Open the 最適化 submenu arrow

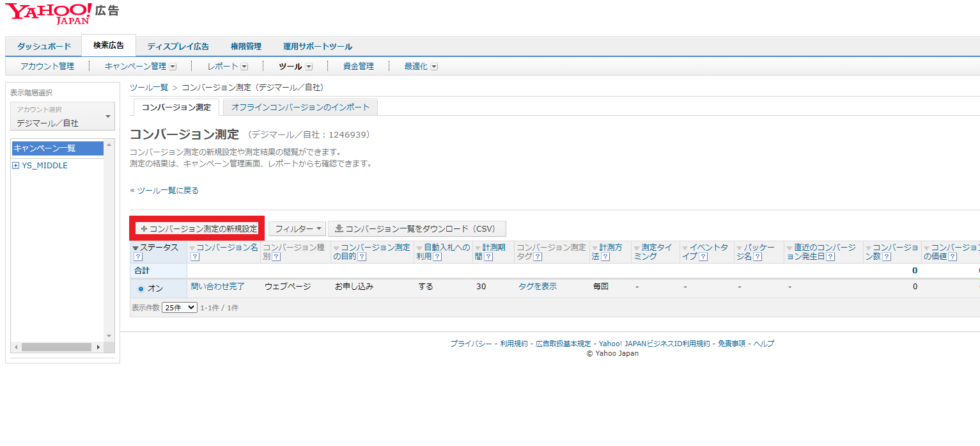pos(434,67)
